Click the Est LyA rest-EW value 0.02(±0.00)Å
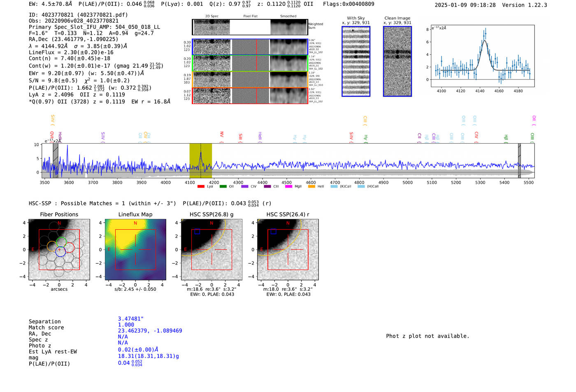Screen dimensions: 576x392 tap(138, 350)
